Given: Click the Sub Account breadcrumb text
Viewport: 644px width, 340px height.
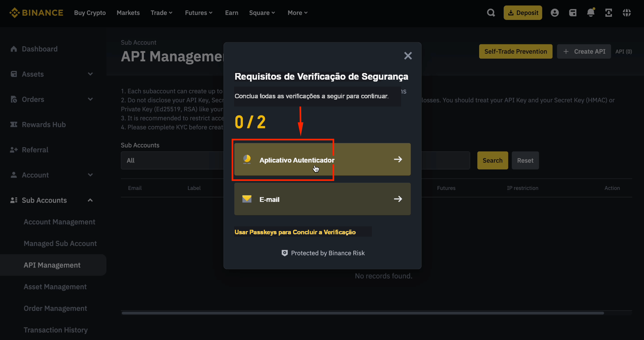Looking at the screenshot, I should point(138,42).
